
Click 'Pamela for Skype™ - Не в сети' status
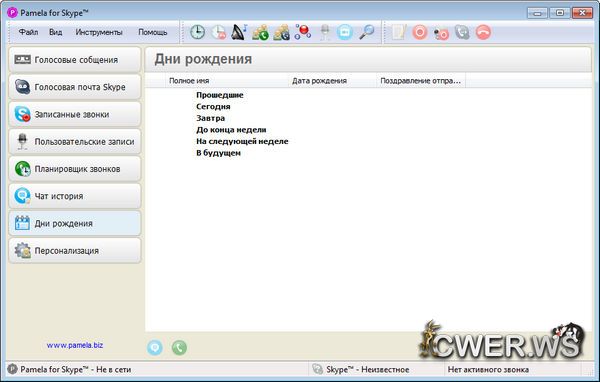pyautogui.click(x=76, y=369)
